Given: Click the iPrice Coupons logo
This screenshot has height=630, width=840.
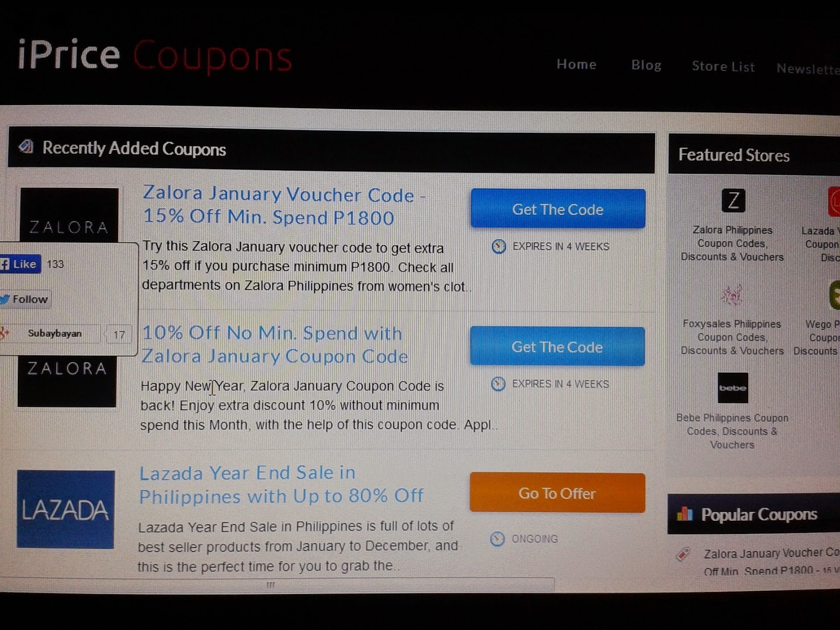Looking at the screenshot, I should click(154, 55).
